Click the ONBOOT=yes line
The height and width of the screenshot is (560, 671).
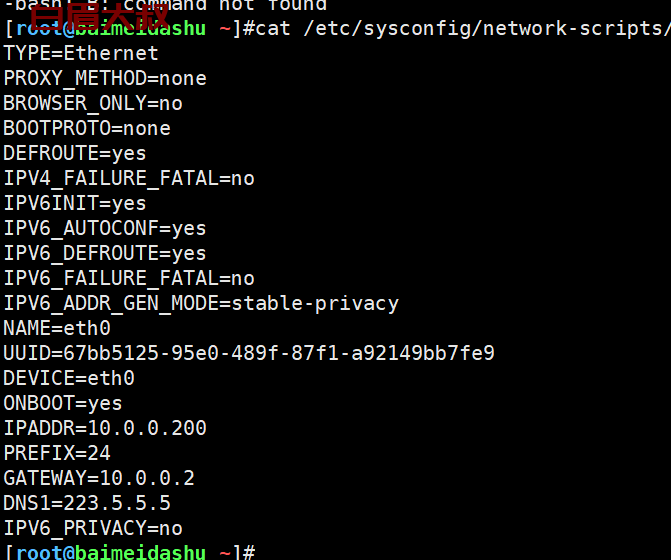point(63,403)
